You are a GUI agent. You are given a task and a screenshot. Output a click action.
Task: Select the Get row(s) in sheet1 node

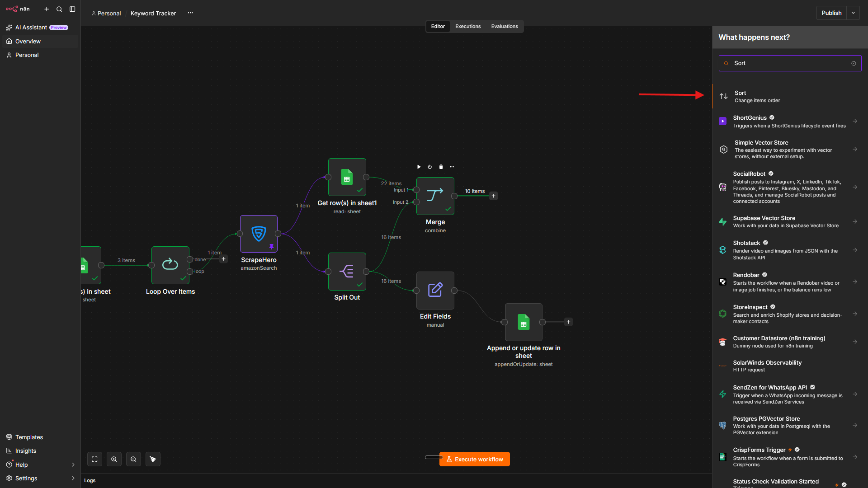point(347,177)
